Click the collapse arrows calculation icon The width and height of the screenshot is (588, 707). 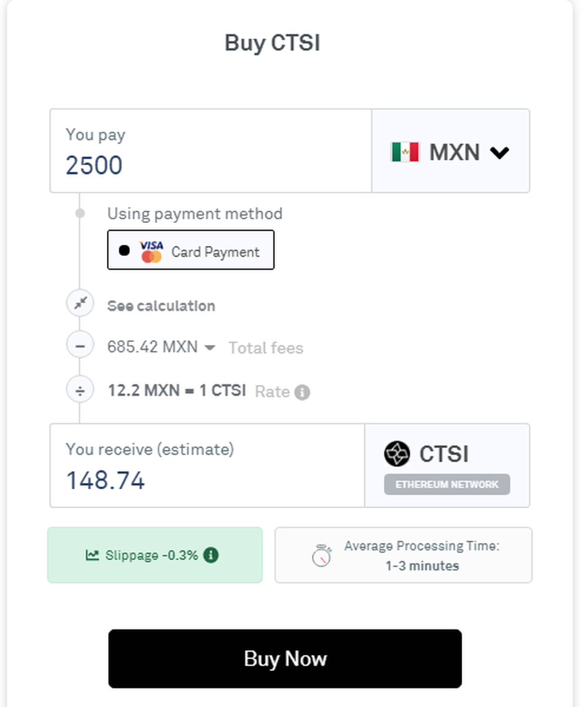(x=80, y=304)
